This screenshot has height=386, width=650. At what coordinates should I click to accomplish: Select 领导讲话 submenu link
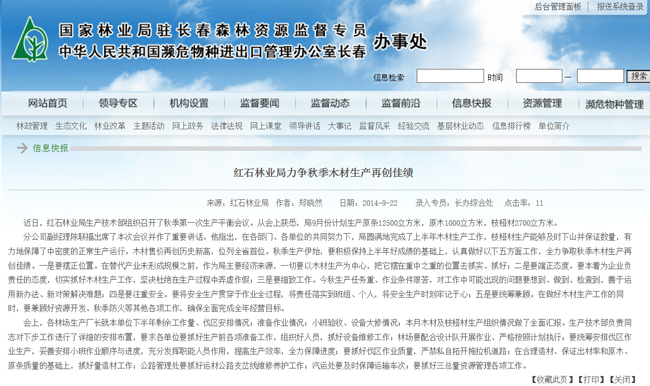tap(305, 126)
